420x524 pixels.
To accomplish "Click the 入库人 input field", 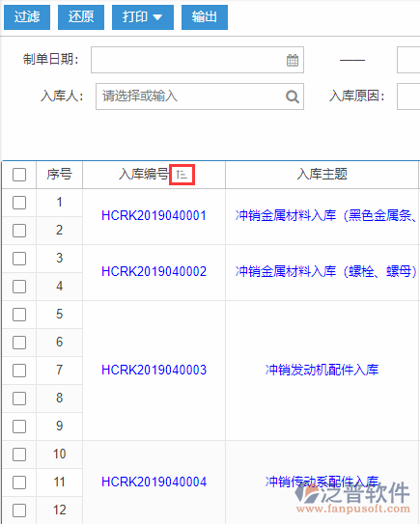I will point(200,97).
